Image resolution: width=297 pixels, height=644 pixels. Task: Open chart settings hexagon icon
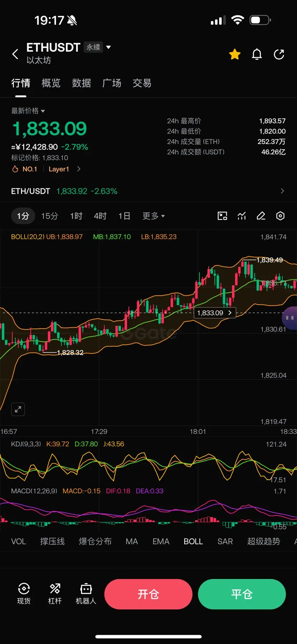coord(280,216)
